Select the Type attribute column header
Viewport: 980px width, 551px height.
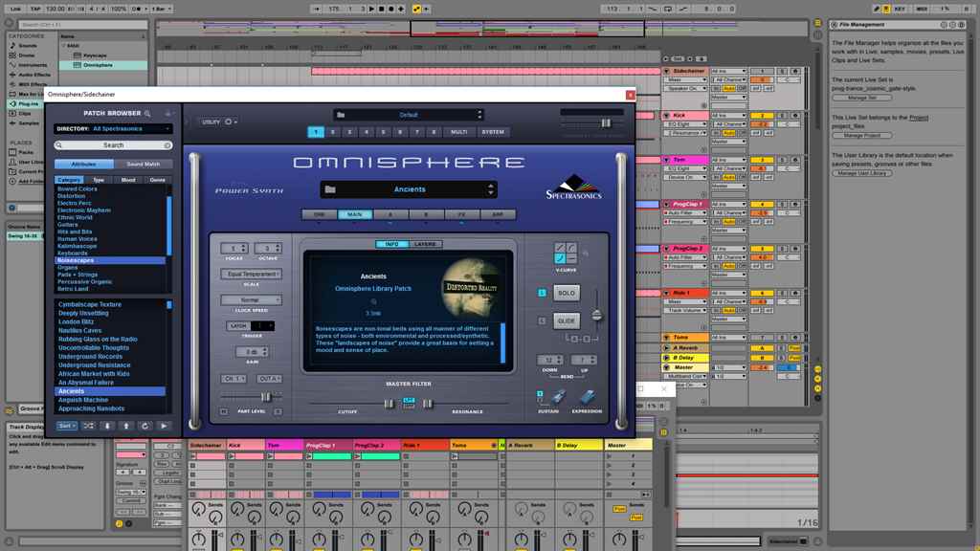click(x=99, y=180)
